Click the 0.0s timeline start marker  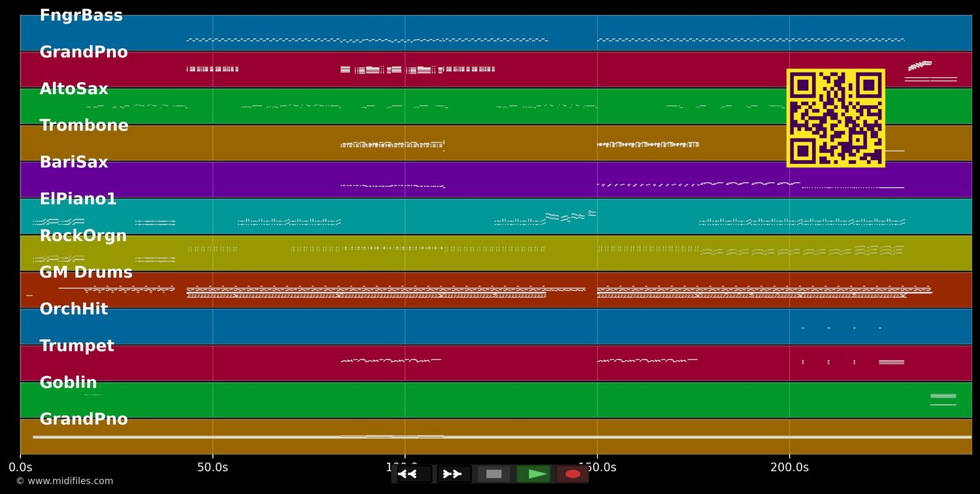pos(20,467)
